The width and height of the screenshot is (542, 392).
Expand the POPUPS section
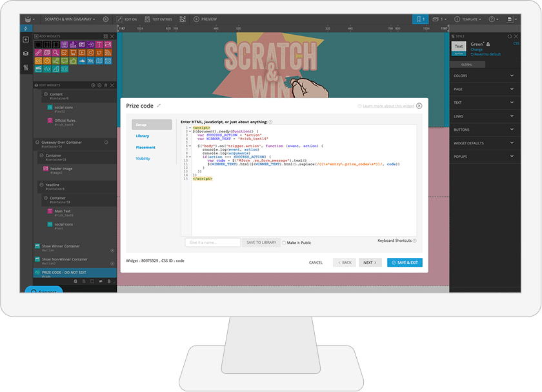pyautogui.click(x=485, y=157)
